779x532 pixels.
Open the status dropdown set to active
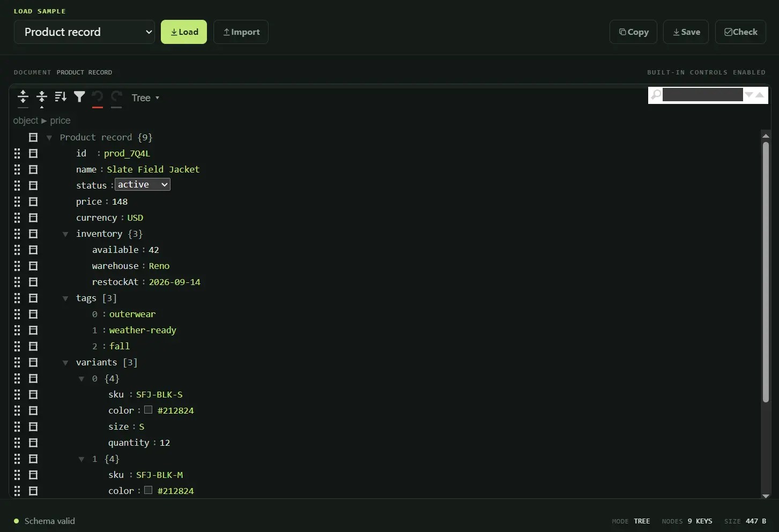pos(143,184)
